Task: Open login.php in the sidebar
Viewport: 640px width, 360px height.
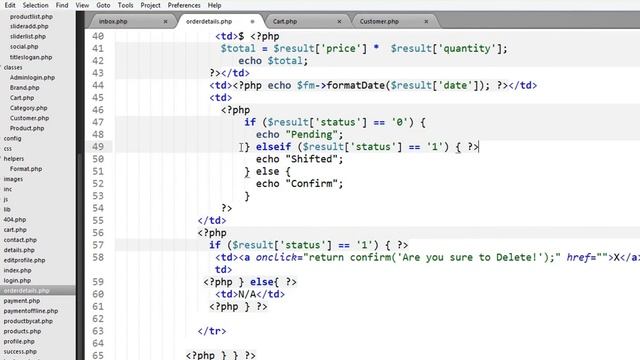Action: [x=17, y=281]
